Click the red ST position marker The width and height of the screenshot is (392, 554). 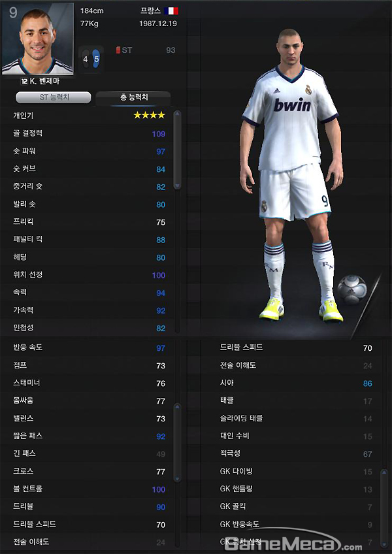click(x=118, y=50)
